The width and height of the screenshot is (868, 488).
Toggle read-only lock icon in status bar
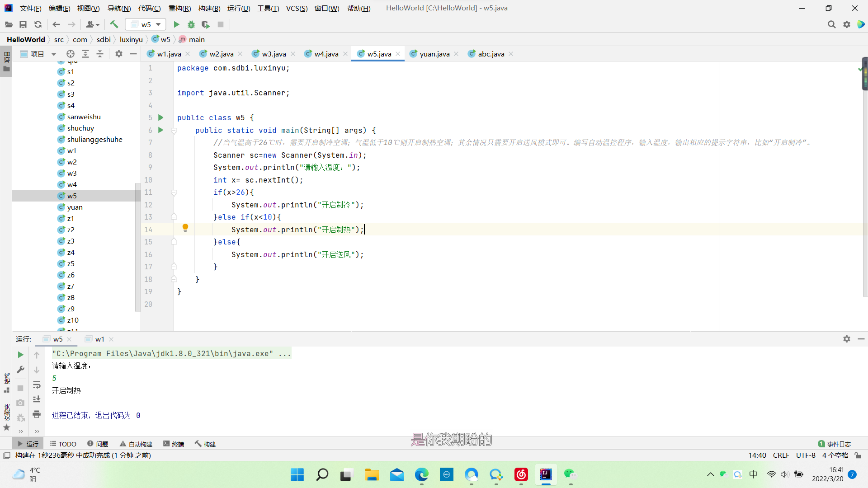(858, 455)
